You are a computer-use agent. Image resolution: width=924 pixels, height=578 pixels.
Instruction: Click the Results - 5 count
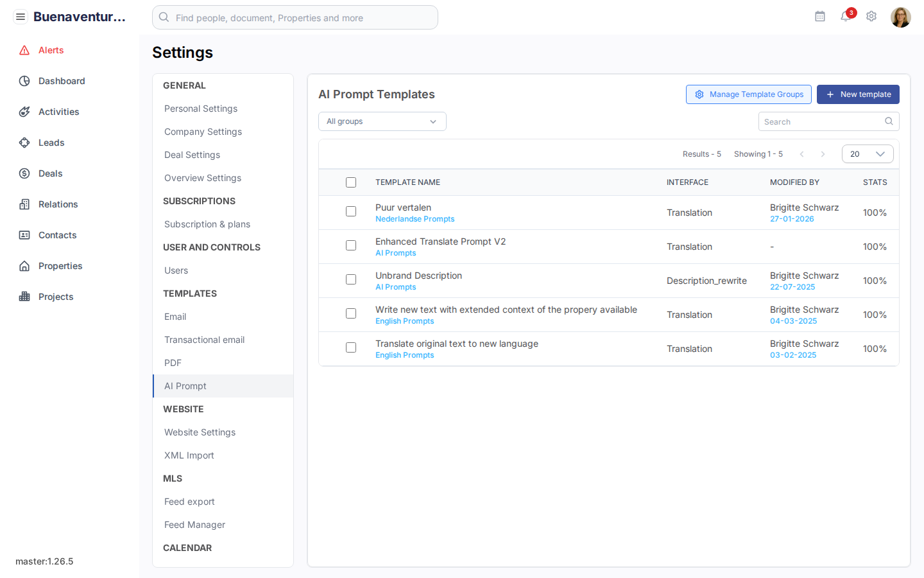701,154
